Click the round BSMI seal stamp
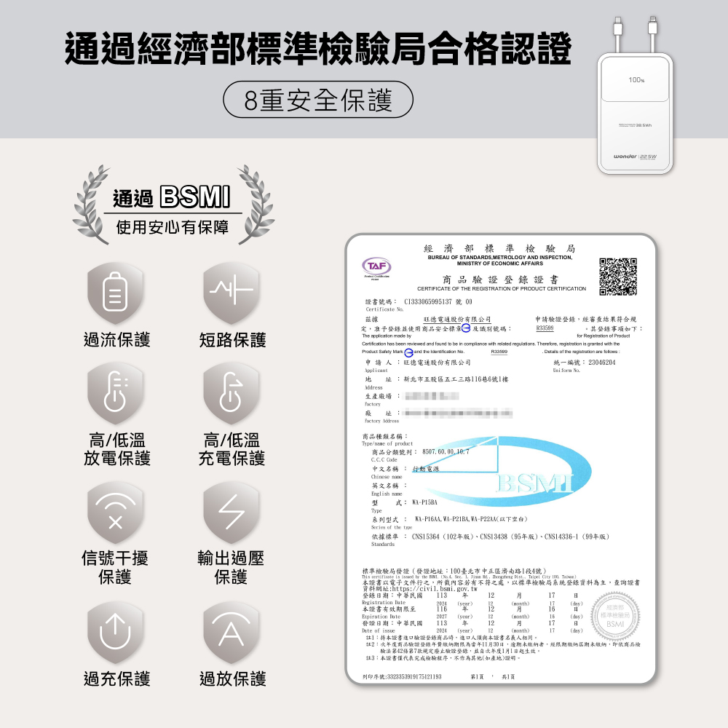This screenshot has width=728, height=728. point(617,620)
